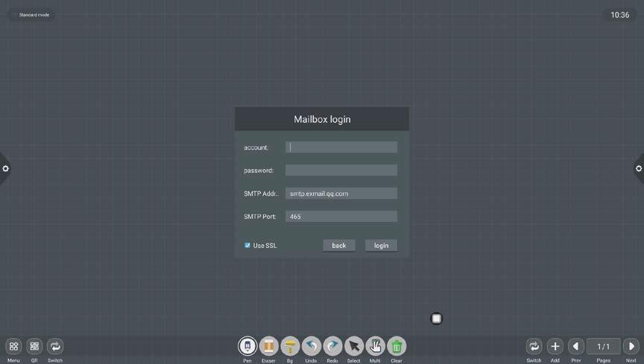Open the Menu in bottom left
Viewport: 644px width, 364px height.
(x=13, y=346)
